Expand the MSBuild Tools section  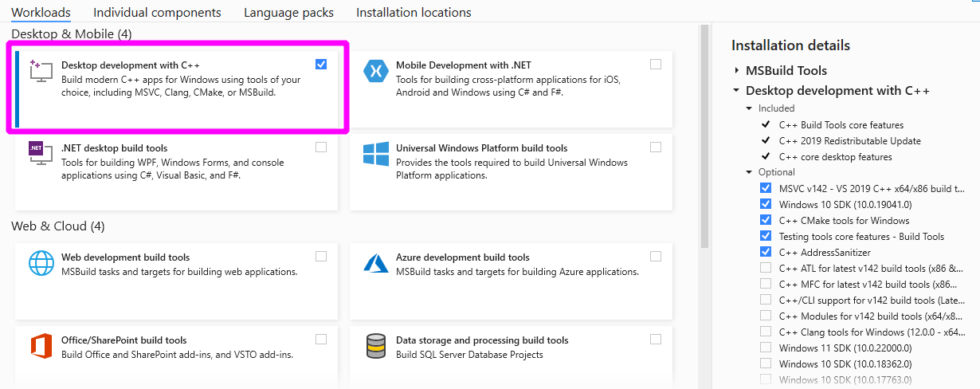point(737,71)
